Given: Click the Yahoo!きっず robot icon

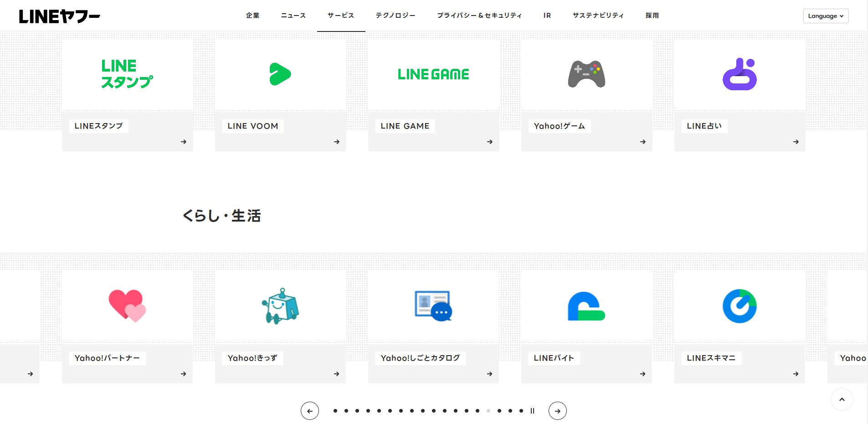Looking at the screenshot, I should click(280, 306).
